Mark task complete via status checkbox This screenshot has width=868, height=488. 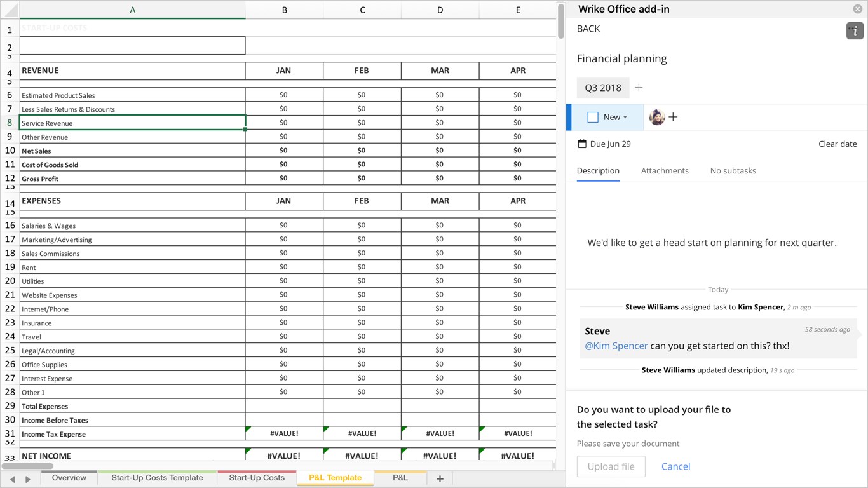(593, 117)
